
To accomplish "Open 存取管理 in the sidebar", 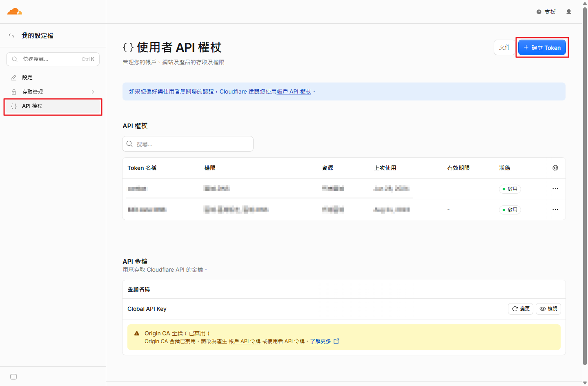I will [x=53, y=92].
